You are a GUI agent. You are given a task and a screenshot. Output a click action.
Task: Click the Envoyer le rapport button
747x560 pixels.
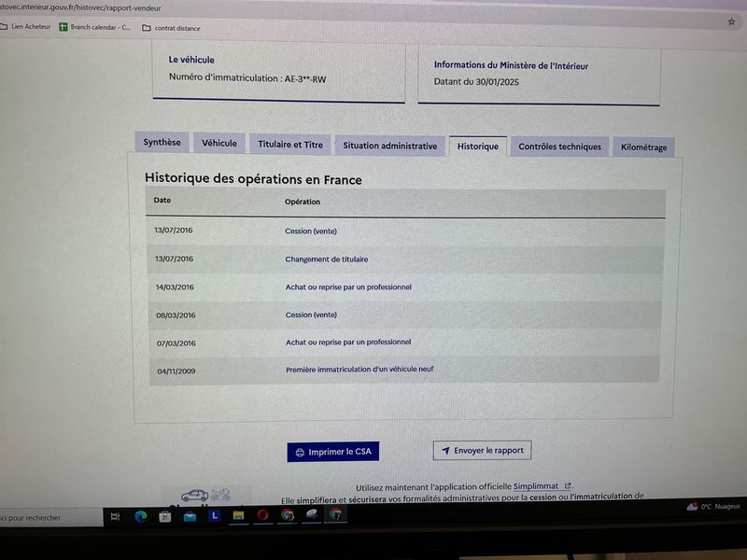(482, 451)
